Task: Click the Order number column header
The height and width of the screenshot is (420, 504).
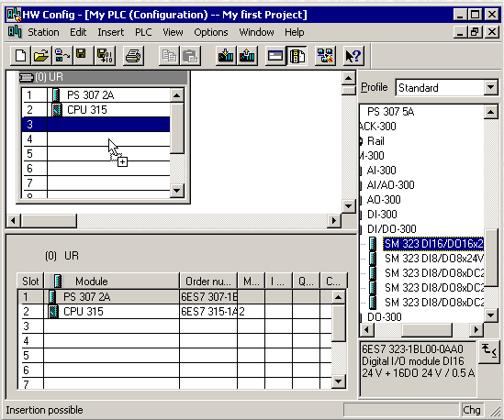Action: [x=208, y=282]
